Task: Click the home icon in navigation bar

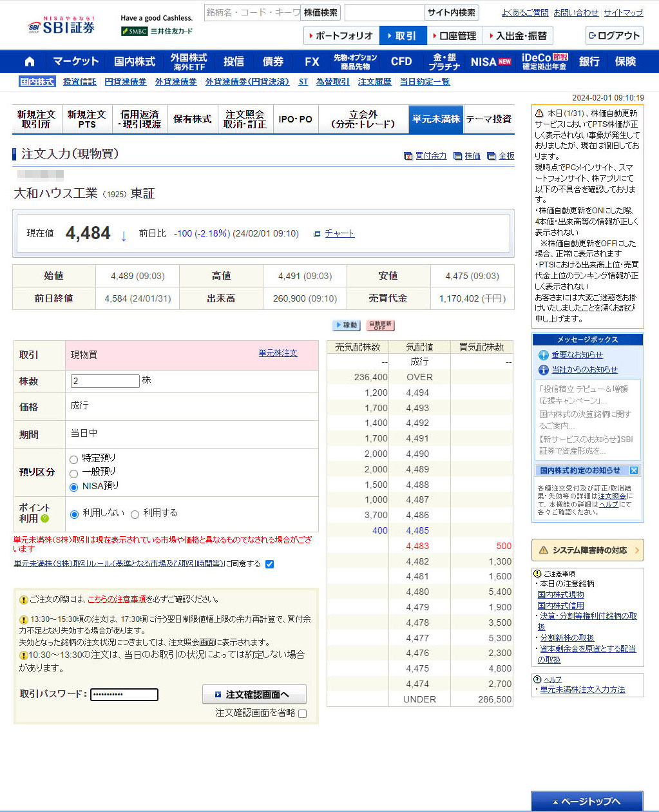Action: point(29,62)
